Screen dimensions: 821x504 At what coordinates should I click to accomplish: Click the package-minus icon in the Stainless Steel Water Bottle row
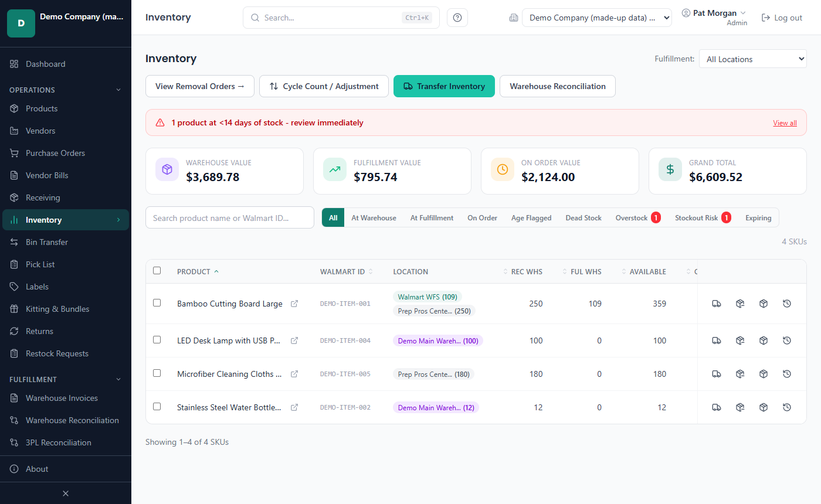pos(740,407)
